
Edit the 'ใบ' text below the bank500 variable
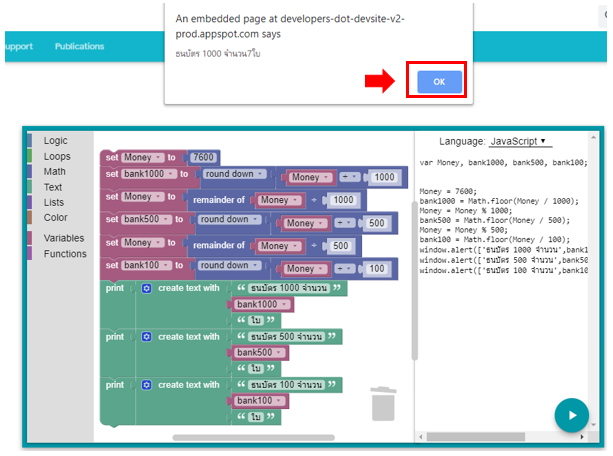click(x=256, y=368)
